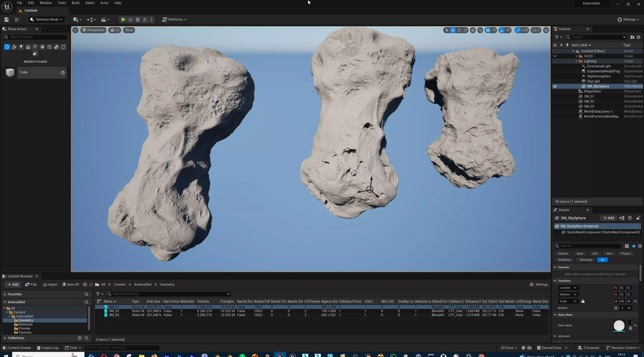
Task: Toggle visibility eye for SM_SkySphere
Action: pos(555,86)
